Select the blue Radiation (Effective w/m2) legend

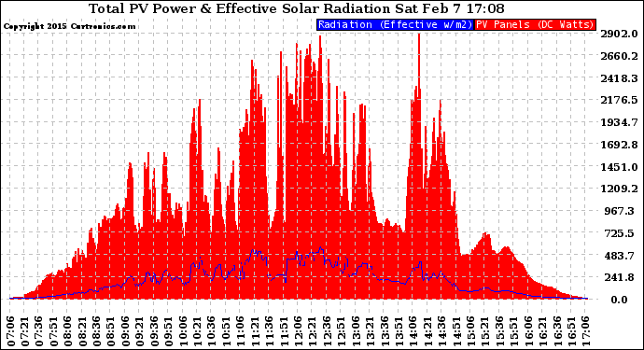click(x=395, y=24)
